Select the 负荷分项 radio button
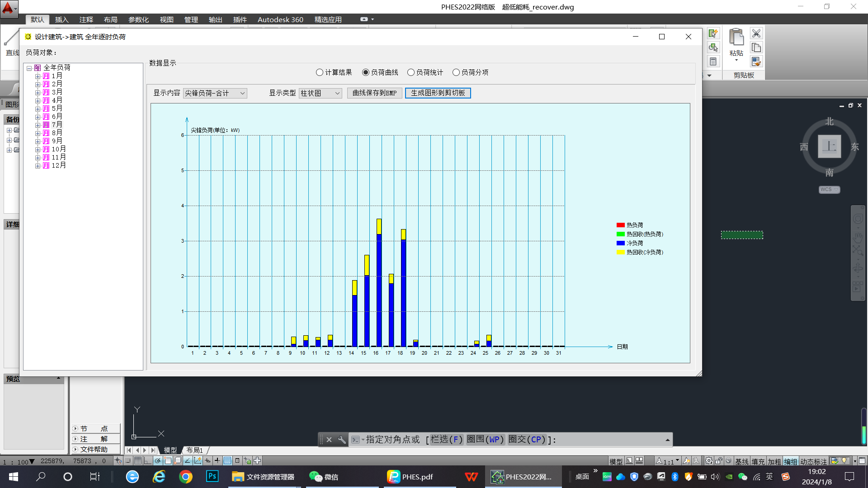 [456, 72]
